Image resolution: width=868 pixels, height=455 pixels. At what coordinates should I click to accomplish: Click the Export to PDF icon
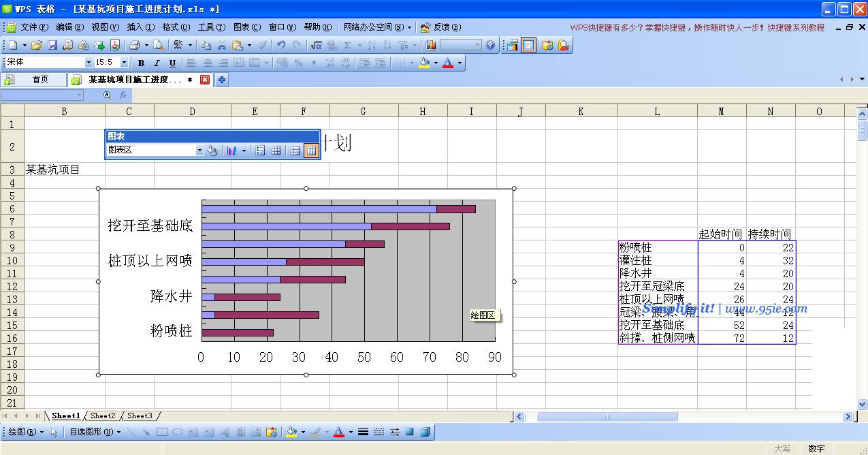[115, 45]
